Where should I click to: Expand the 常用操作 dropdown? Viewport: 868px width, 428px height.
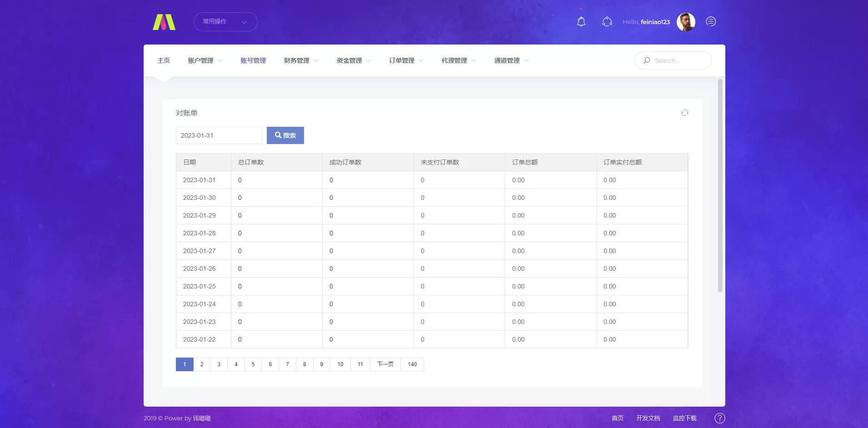[225, 22]
